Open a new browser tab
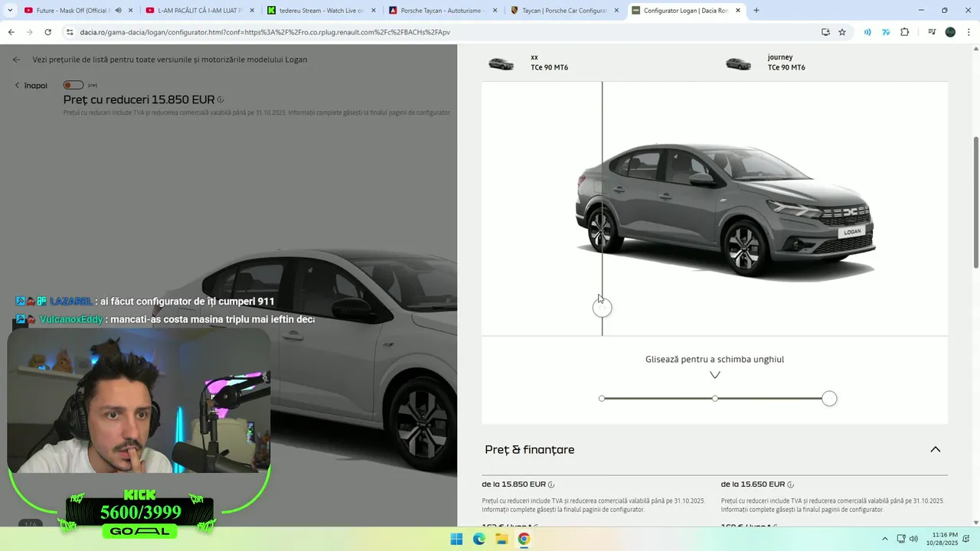 756,11
